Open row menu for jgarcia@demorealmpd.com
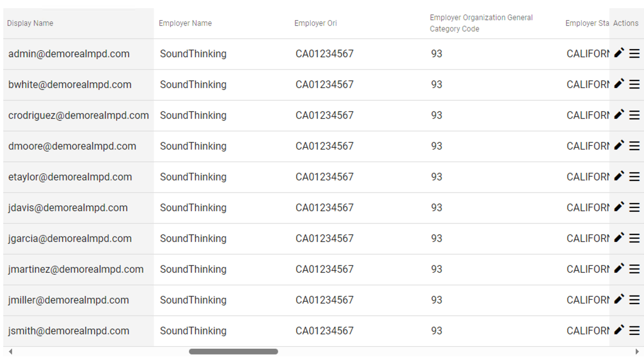Viewport: 644px width, 357px height. [x=634, y=238]
